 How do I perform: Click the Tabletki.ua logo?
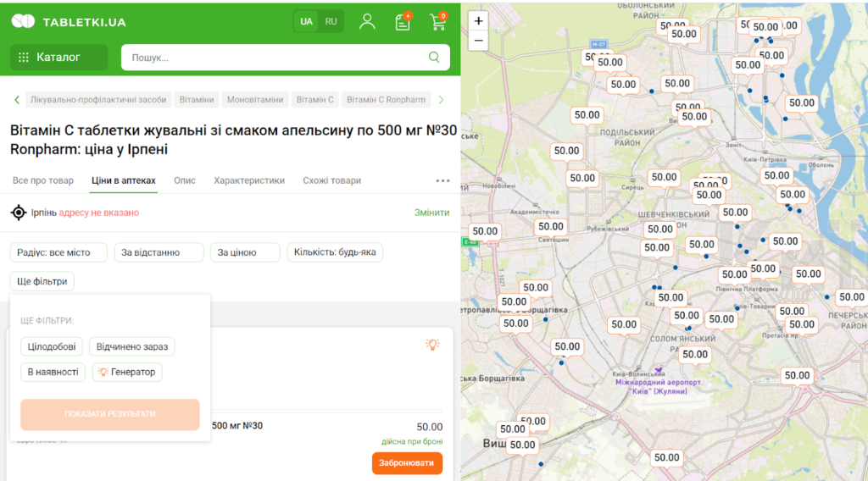click(69, 21)
